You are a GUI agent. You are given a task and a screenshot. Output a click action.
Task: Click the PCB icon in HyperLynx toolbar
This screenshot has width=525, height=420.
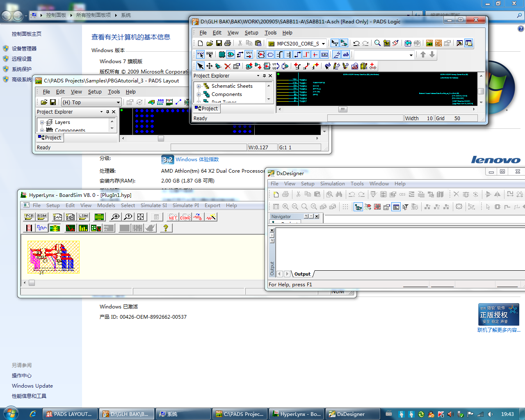[x=29, y=217]
